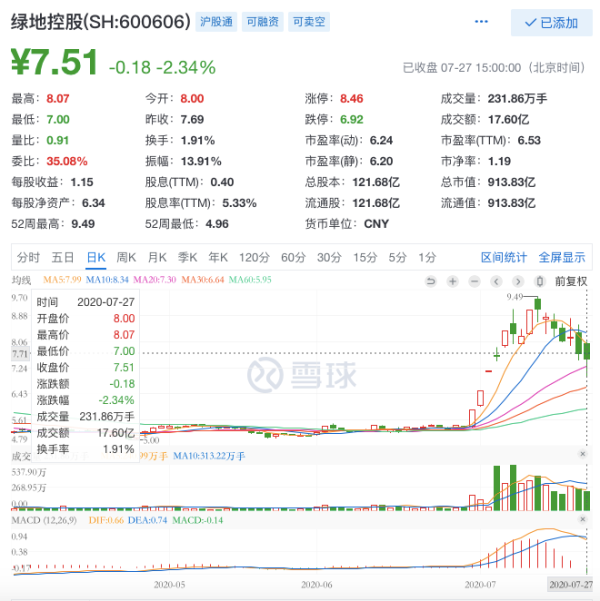Click the 已收盘 07-27 15:00:00 timestamp

pyautogui.click(x=494, y=68)
